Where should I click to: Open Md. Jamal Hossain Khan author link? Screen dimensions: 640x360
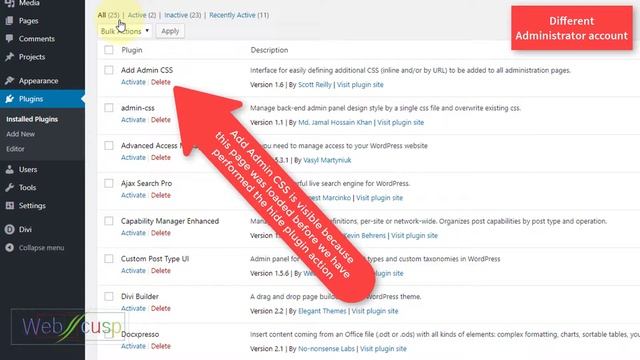(335, 122)
